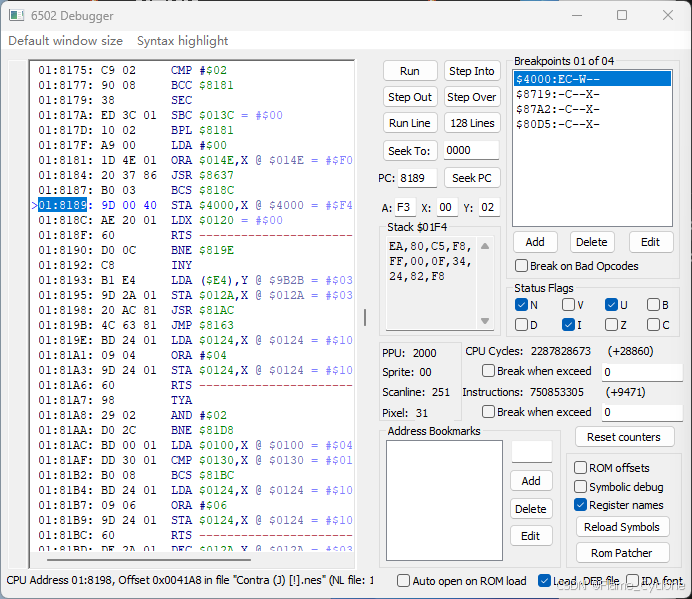Viewport: 692px width, 599px height.
Task: Click the breakpoints Add button
Action: 535,242
